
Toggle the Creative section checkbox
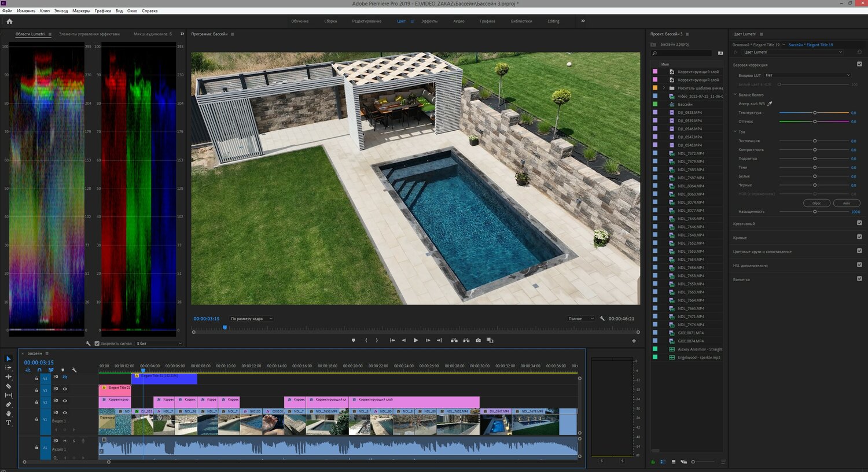point(859,223)
